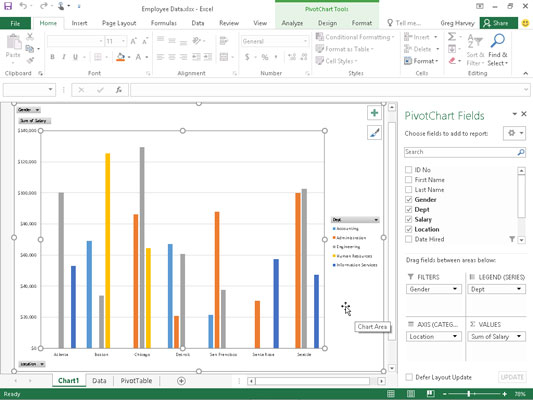Click the Share button
Image resolution: width=533 pixels, height=400 pixels.
pos(498,23)
